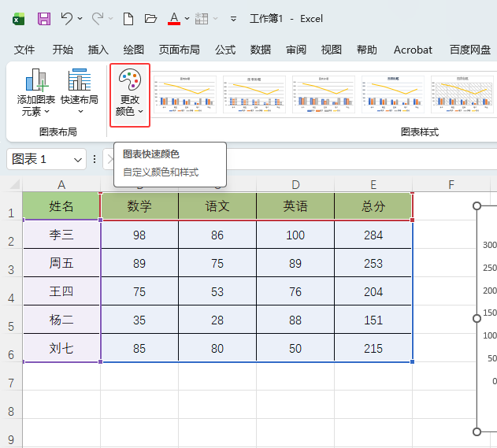Open the Acrobat tab
Screen dimensions: 497x448
413,50
